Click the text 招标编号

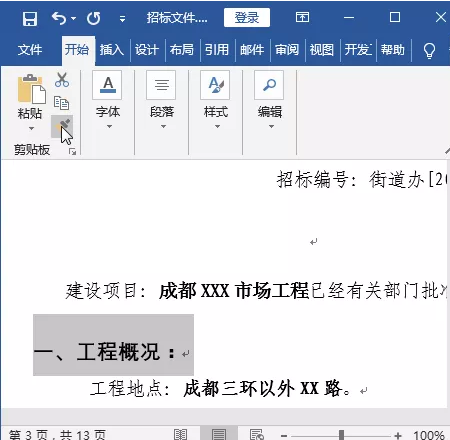tap(313, 180)
